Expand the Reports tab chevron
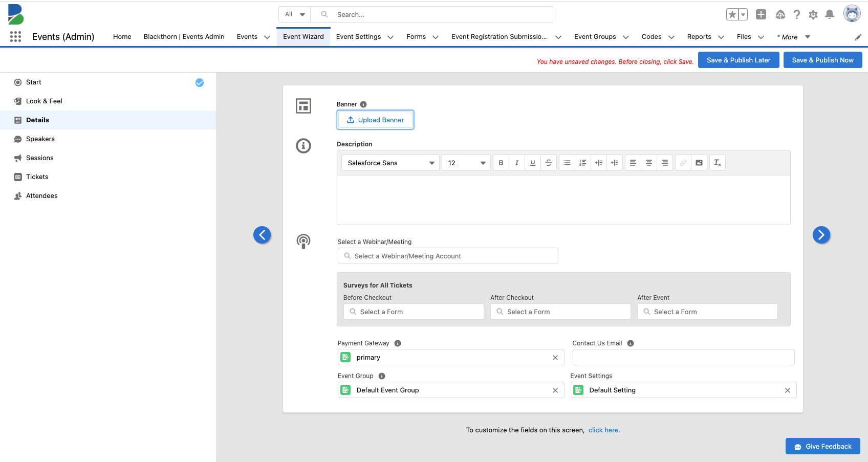 [x=721, y=37]
